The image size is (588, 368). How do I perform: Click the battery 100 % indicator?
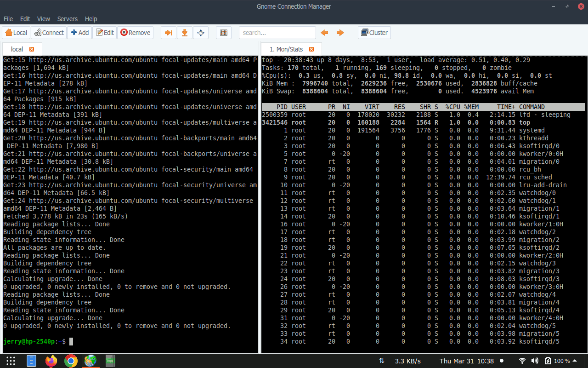coord(557,361)
